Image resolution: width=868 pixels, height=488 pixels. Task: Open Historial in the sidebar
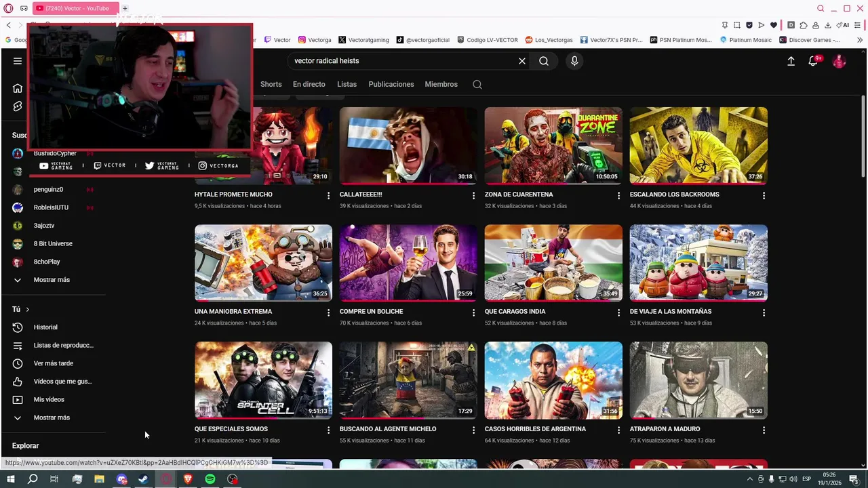[45, 327]
